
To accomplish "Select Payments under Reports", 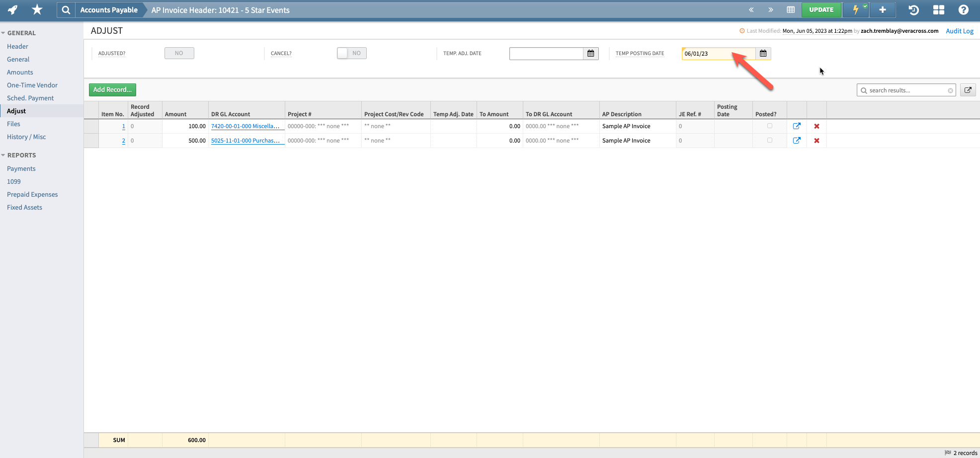I will [21, 168].
